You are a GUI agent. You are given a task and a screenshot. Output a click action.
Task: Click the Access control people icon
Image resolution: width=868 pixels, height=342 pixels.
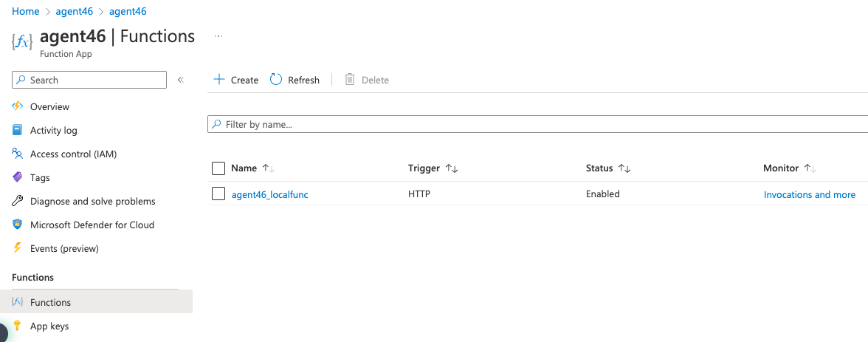[x=18, y=154]
